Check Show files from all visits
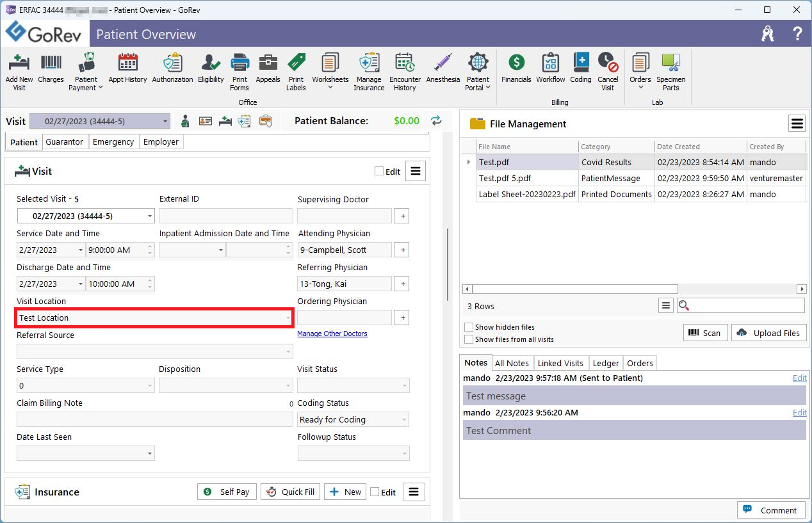The height and width of the screenshot is (523, 812). (469, 339)
